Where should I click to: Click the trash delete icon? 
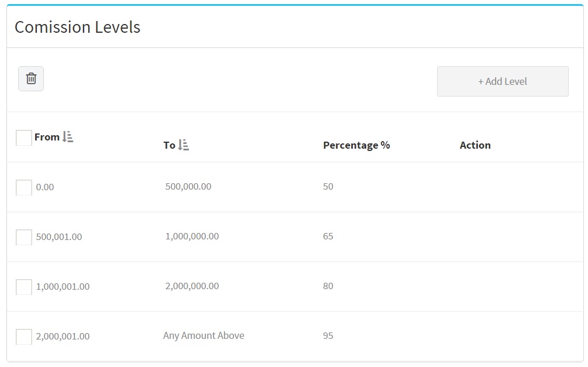pos(31,79)
